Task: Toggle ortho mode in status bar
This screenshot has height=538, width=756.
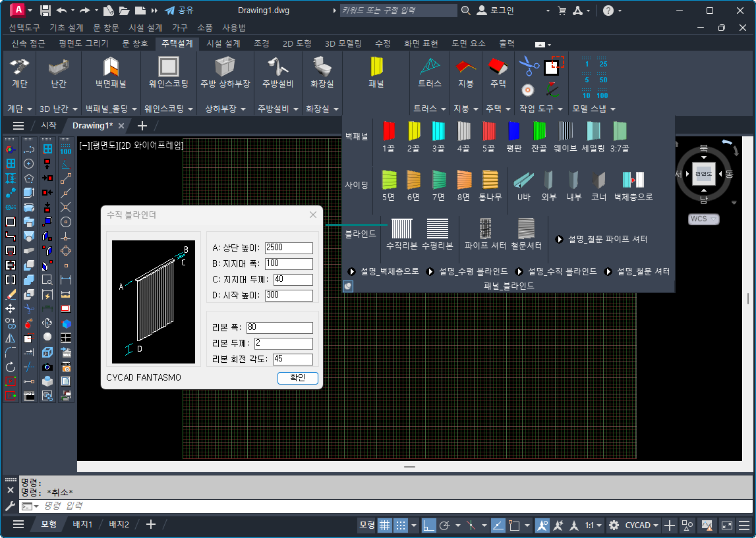Action: click(x=428, y=525)
